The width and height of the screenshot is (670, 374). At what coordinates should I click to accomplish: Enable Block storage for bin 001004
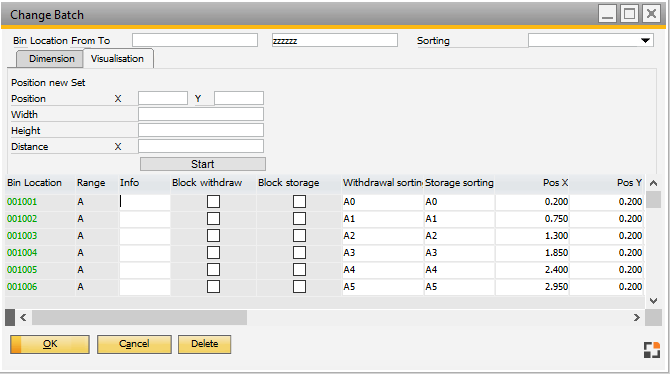point(299,253)
